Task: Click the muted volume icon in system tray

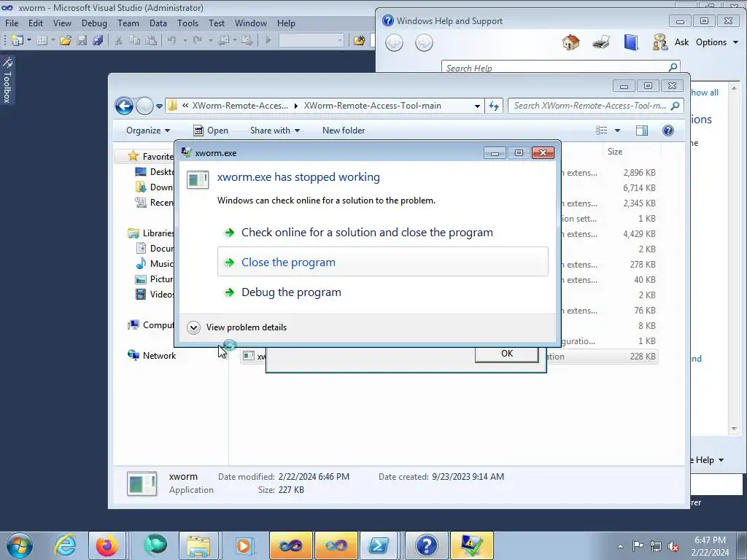Action: (673, 546)
